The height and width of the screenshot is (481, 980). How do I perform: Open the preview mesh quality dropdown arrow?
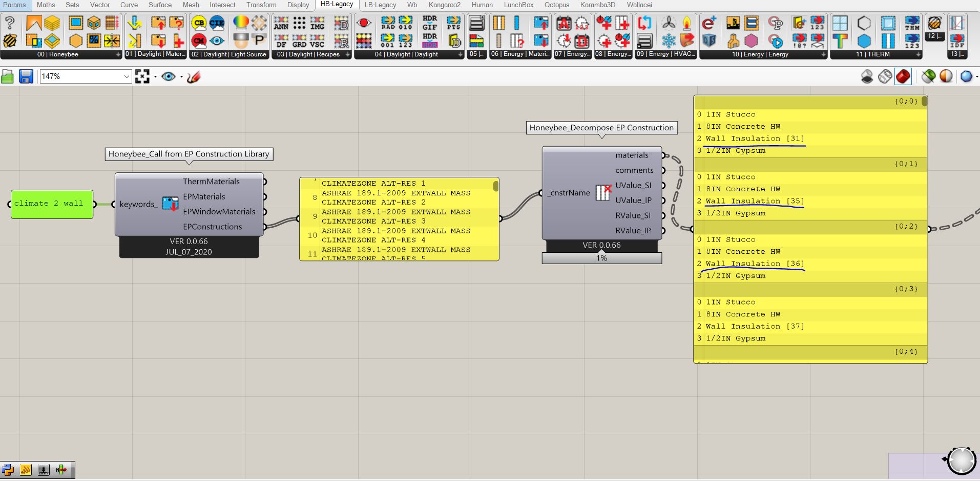click(x=977, y=77)
